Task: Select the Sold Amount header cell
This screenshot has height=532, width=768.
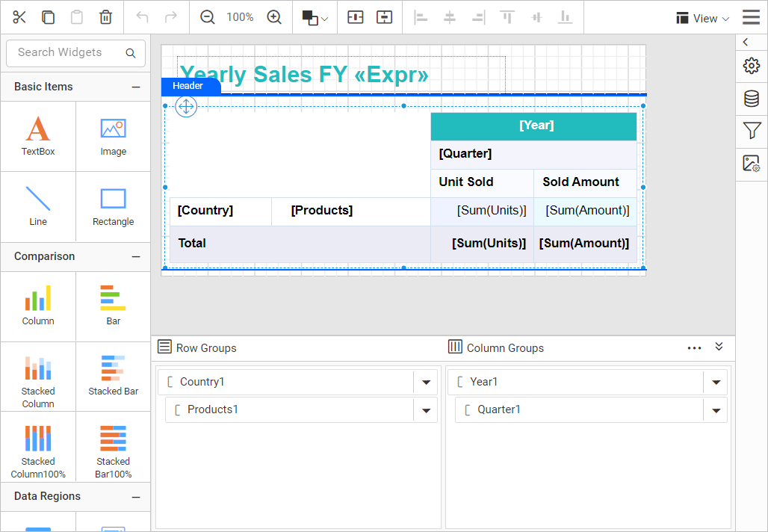Action: click(x=585, y=182)
